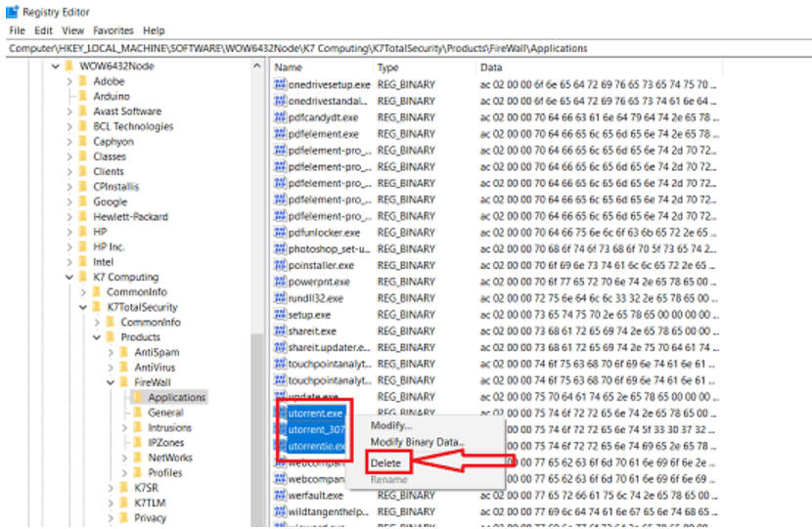Viewport: 812px width, 529px height.
Task: Click the Adobe folder icon
Action: tap(83, 81)
